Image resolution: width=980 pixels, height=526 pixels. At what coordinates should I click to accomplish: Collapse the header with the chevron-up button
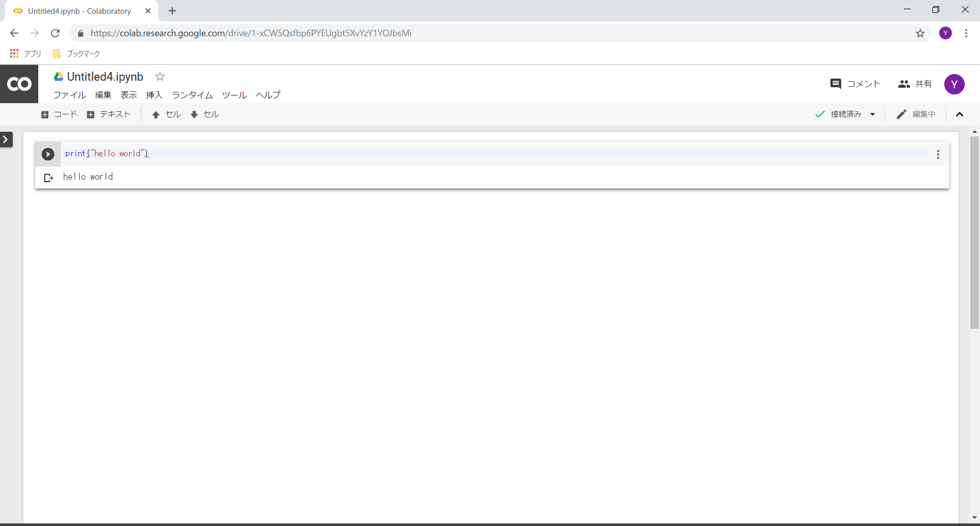click(x=960, y=114)
